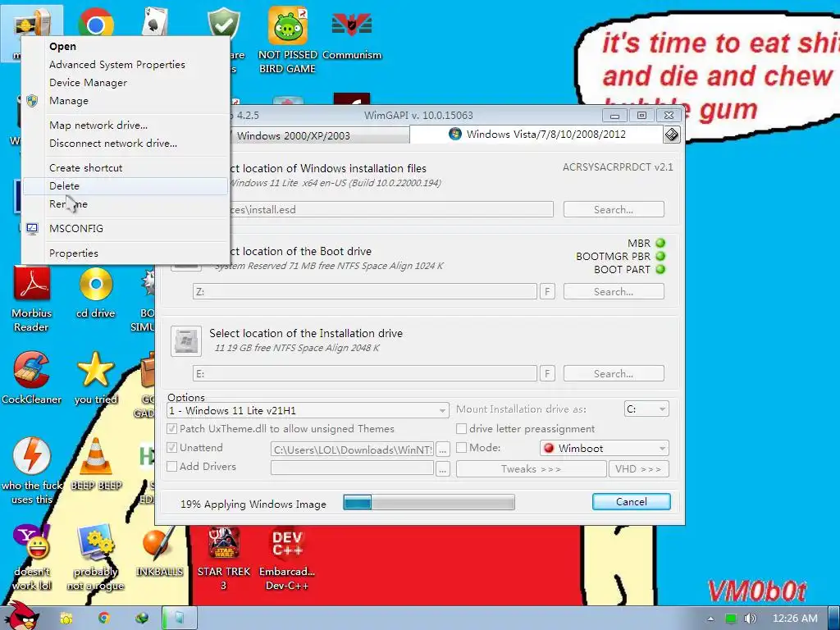Choose Properties in the context menu
840x630 pixels.
click(126, 253)
